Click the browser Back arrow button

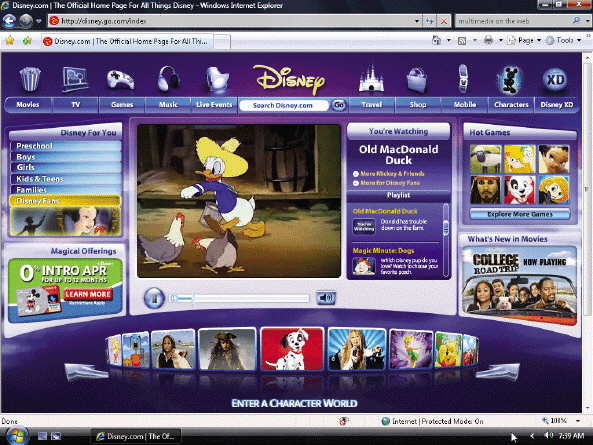click(9, 21)
